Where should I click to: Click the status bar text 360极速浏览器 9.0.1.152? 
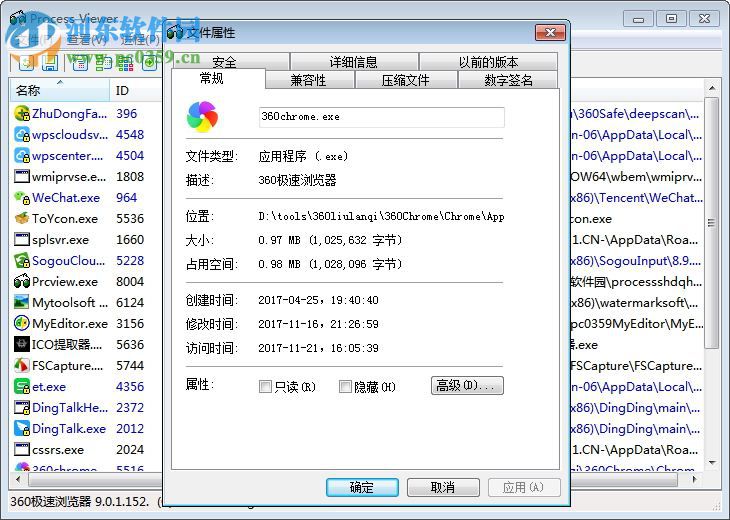coord(80,501)
